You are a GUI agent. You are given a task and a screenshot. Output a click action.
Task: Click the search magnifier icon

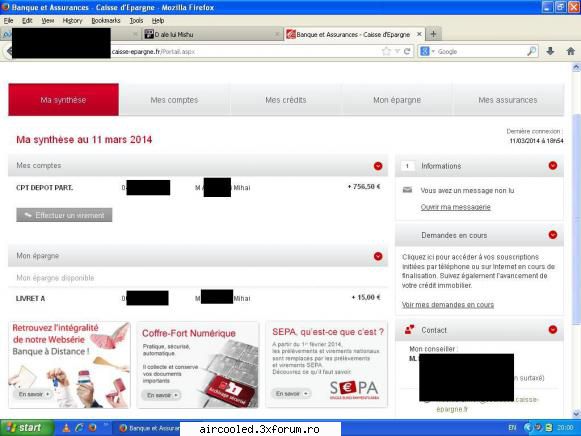point(531,51)
